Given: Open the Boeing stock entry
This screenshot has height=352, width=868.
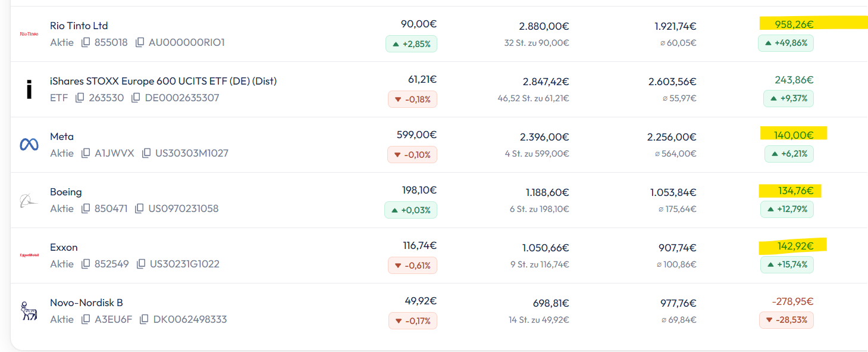Looking at the screenshot, I should [x=66, y=192].
